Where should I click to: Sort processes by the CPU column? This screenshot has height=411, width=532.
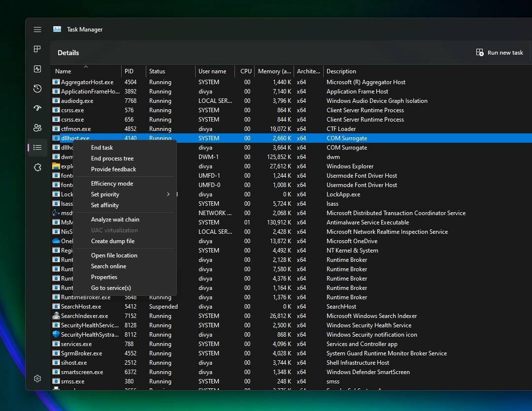245,71
